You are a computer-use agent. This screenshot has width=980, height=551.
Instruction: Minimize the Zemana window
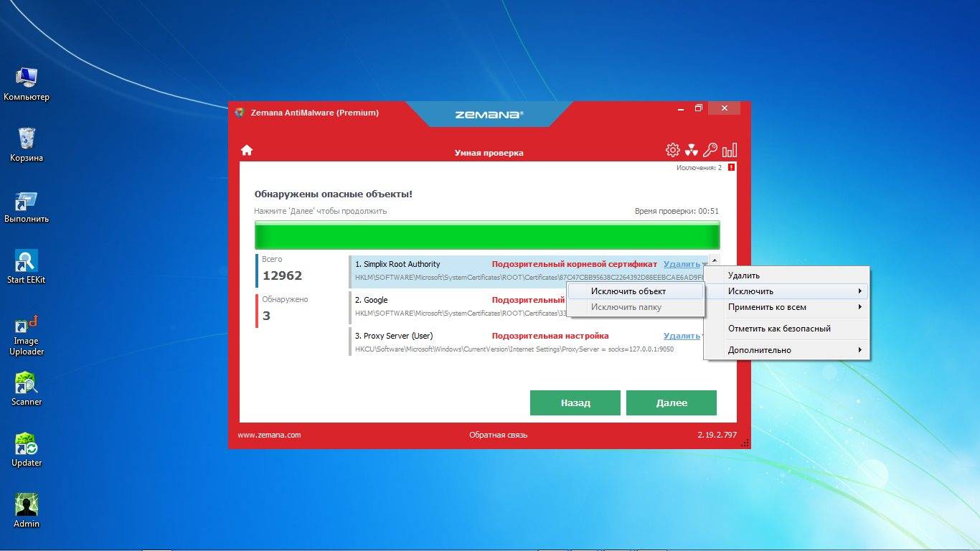coord(680,108)
